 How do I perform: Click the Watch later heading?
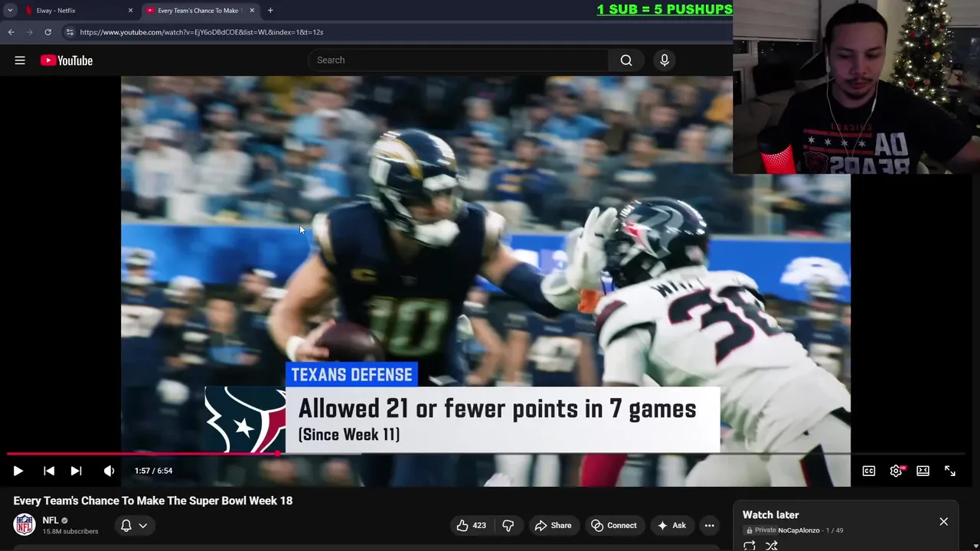coord(770,515)
